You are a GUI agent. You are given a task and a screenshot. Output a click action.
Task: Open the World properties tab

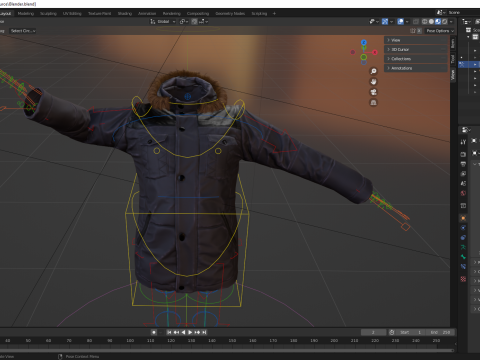tap(463, 193)
